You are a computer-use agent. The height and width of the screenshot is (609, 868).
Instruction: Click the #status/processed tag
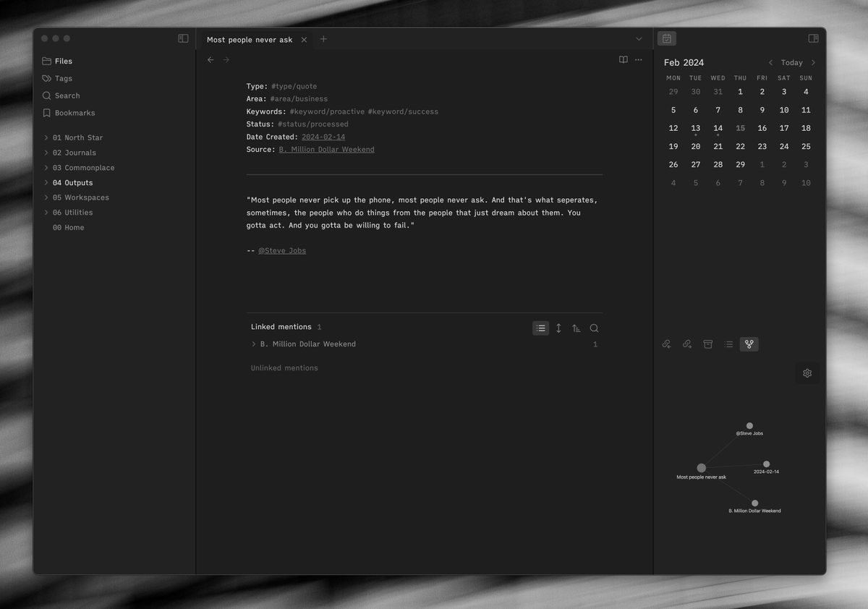click(x=312, y=124)
